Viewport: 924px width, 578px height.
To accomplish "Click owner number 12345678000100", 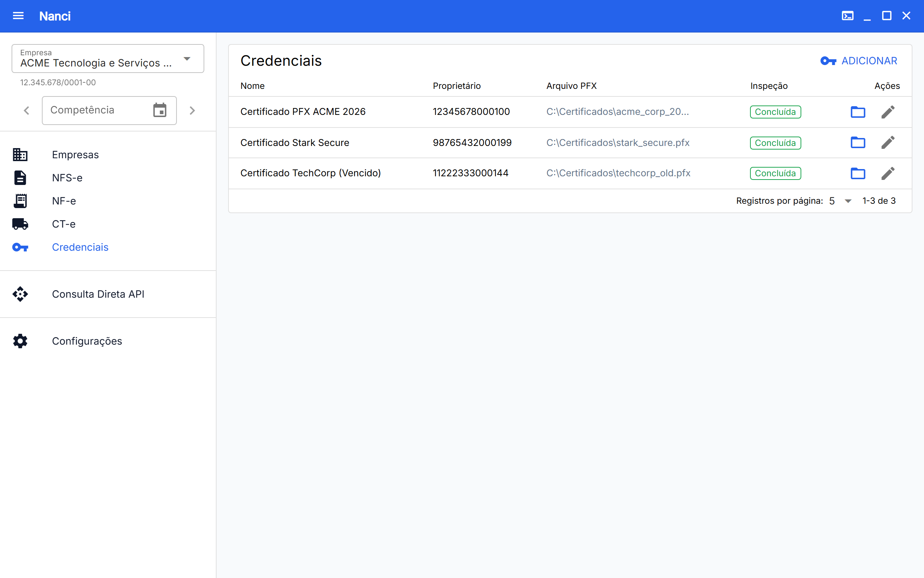I will click(x=471, y=112).
